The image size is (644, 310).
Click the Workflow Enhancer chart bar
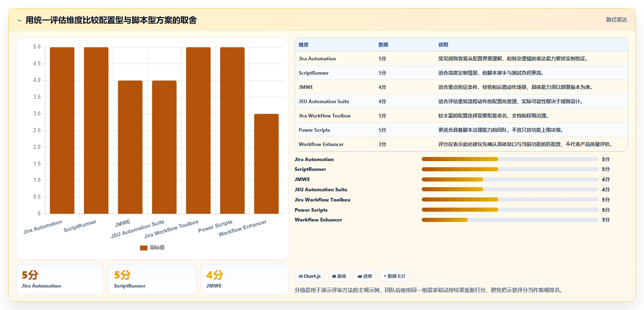click(x=266, y=164)
